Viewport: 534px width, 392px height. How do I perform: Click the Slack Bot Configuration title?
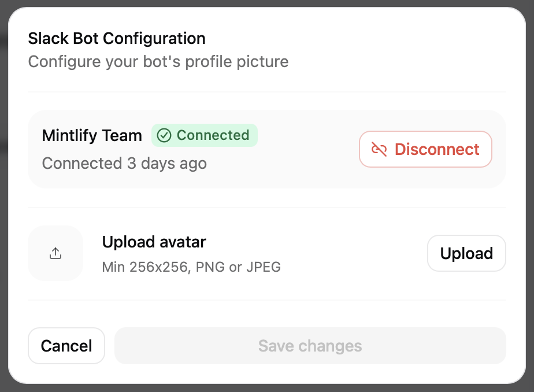pyautogui.click(x=117, y=38)
